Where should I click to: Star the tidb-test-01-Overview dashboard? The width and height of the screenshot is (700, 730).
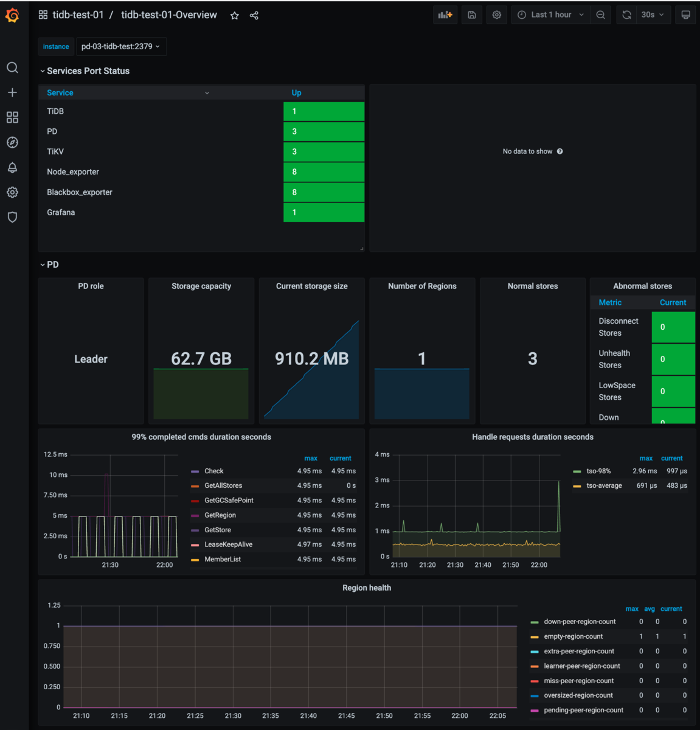235,15
